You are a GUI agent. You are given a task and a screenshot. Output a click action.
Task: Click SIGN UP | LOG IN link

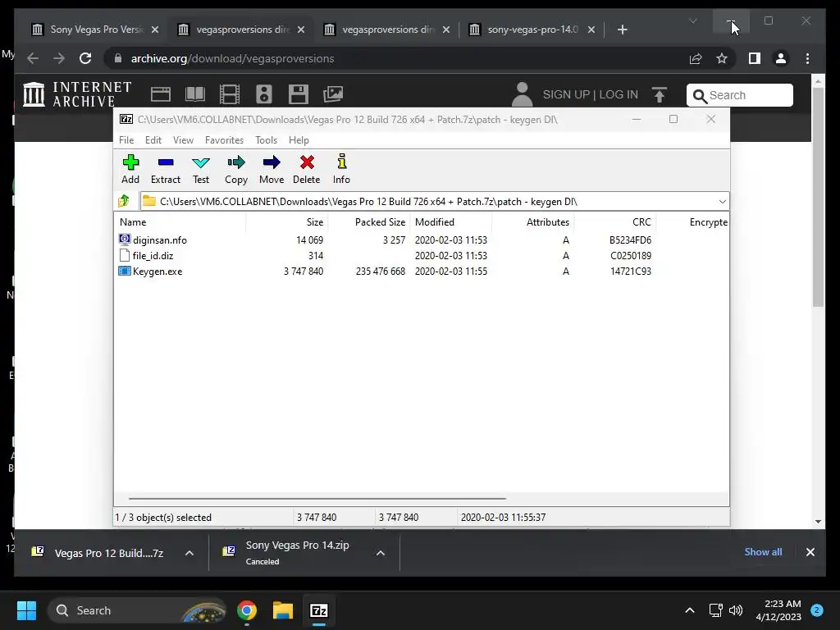[x=591, y=94]
